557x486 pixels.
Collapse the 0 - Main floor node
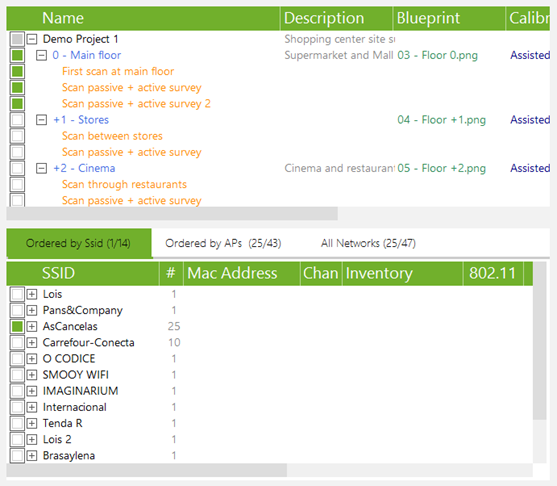click(42, 55)
